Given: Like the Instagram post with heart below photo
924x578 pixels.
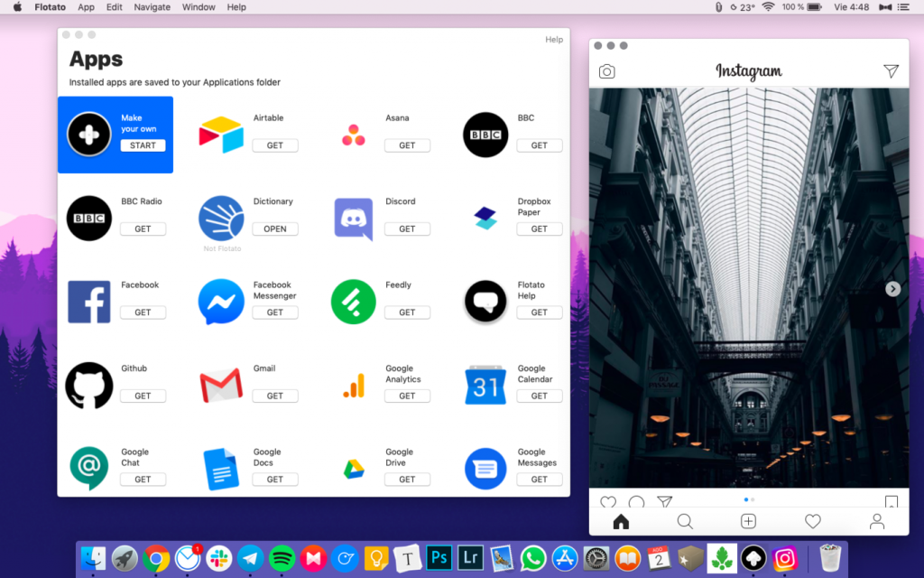Looking at the screenshot, I should [608, 502].
